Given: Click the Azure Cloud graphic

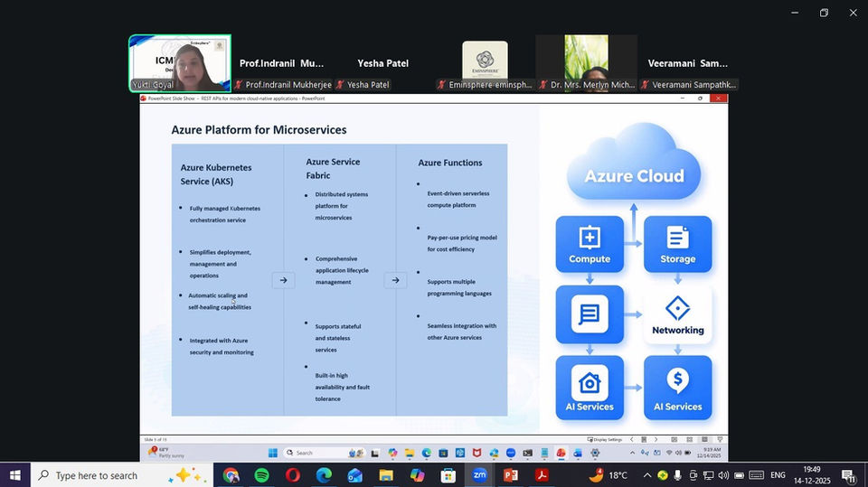Looking at the screenshot, I should click(x=634, y=162).
